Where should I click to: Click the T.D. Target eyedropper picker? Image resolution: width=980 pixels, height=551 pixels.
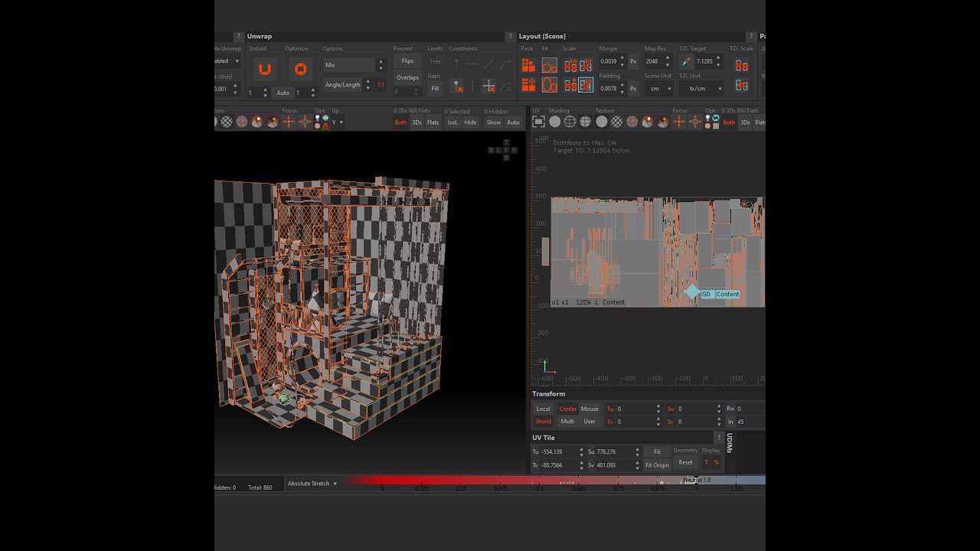pyautogui.click(x=686, y=61)
